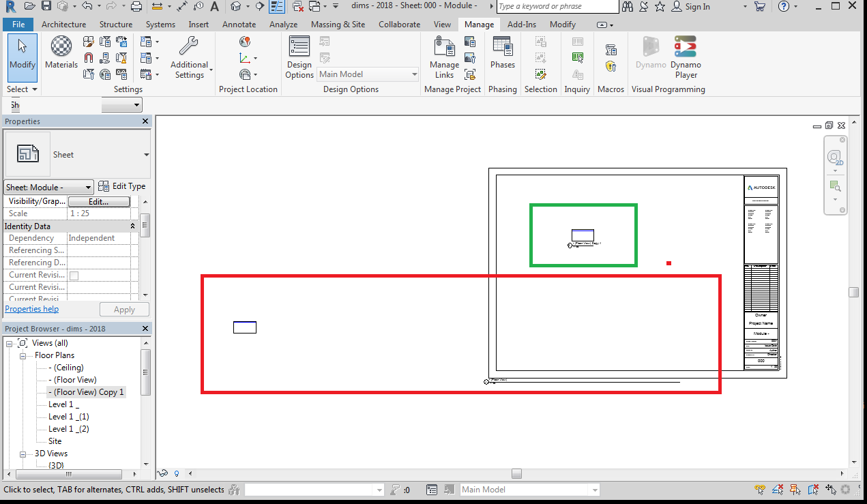The height and width of the screenshot is (504, 867).
Task: Select the Text tool letter A
Action: pos(215,7)
